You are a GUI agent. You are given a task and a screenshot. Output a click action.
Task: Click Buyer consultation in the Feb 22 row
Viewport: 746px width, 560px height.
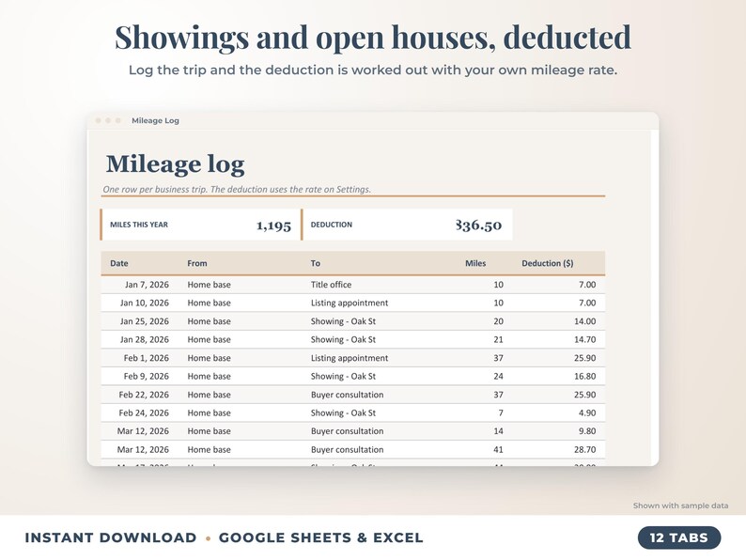click(347, 395)
